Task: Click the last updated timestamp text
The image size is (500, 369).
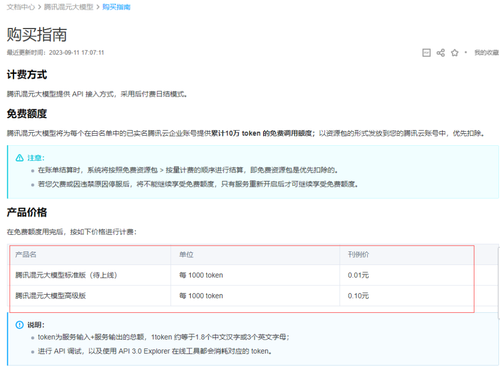Action: coord(56,53)
